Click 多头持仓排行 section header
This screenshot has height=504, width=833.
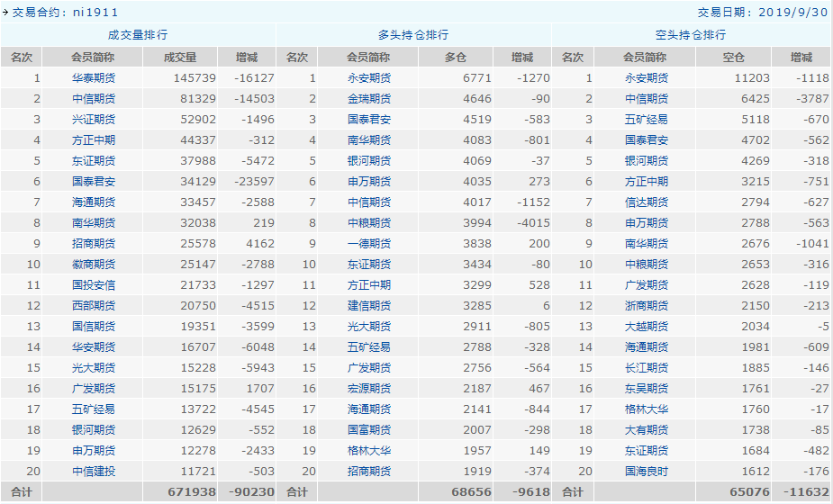pos(413,35)
